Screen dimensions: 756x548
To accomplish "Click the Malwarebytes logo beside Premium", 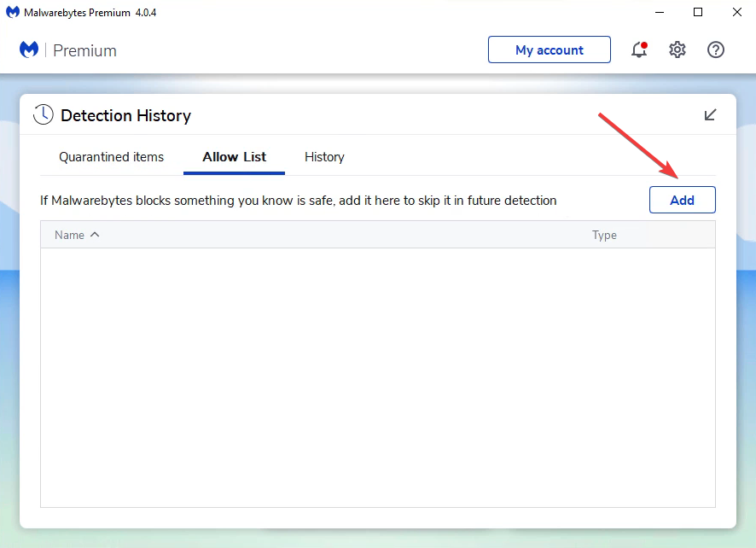I will pyautogui.click(x=29, y=50).
